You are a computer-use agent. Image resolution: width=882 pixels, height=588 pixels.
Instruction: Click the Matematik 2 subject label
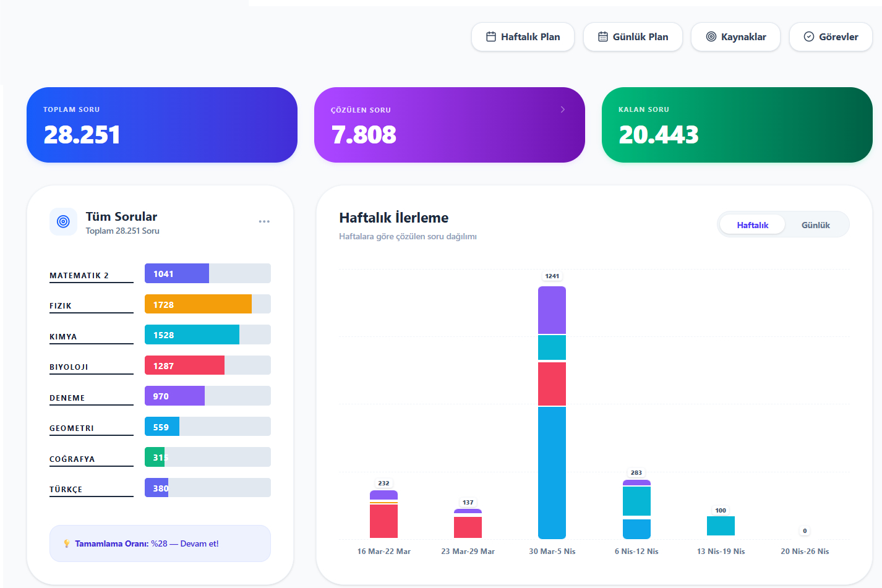click(79, 276)
